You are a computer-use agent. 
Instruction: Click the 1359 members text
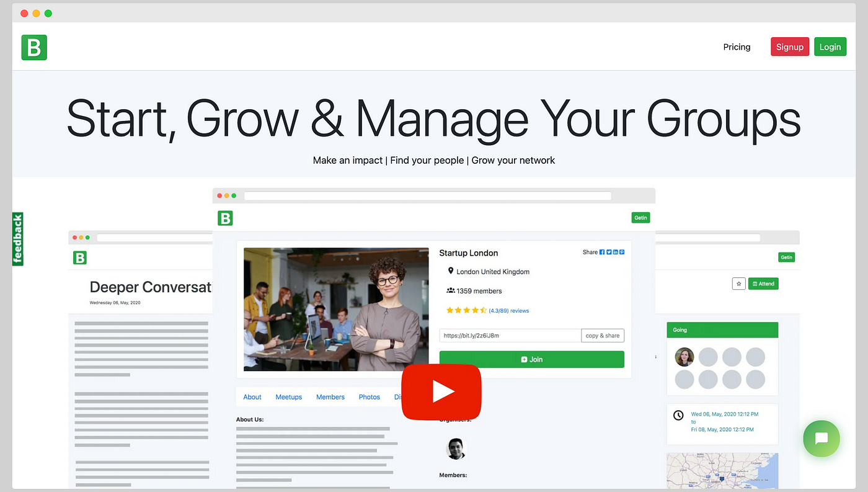click(x=479, y=291)
